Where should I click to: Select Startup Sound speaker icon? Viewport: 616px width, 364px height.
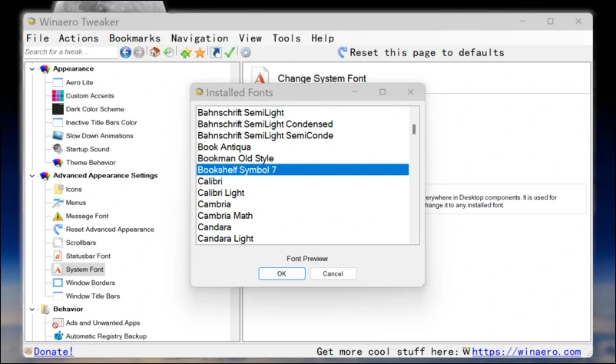58,149
